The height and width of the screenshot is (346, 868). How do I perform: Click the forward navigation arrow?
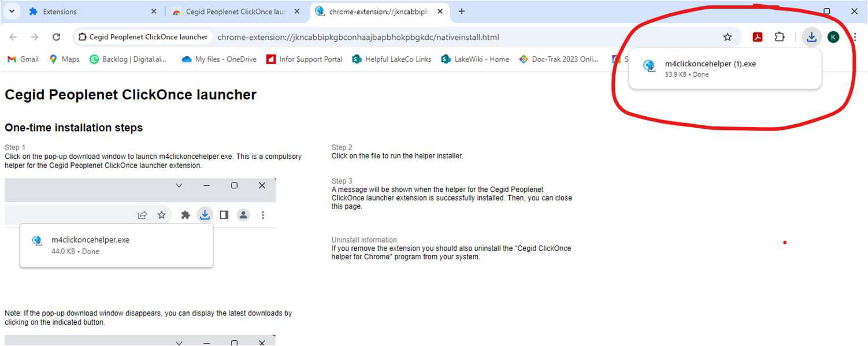click(34, 36)
